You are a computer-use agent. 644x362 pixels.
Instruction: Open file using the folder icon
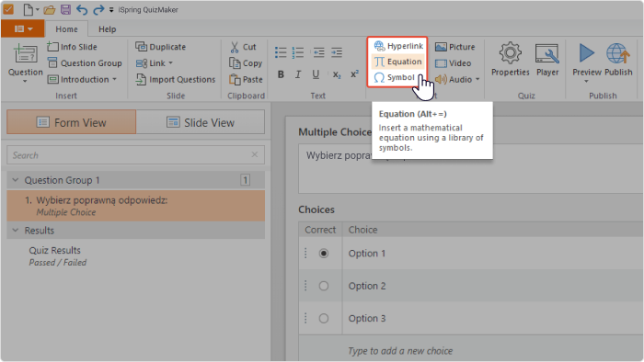point(50,9)
